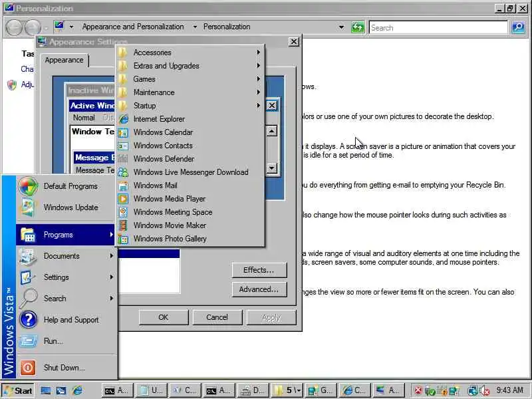This screenshot has height=399, width=532.
Task: Click Cancel in Appearance Settings
Action: pyautogui.click(x=217, y=317)
